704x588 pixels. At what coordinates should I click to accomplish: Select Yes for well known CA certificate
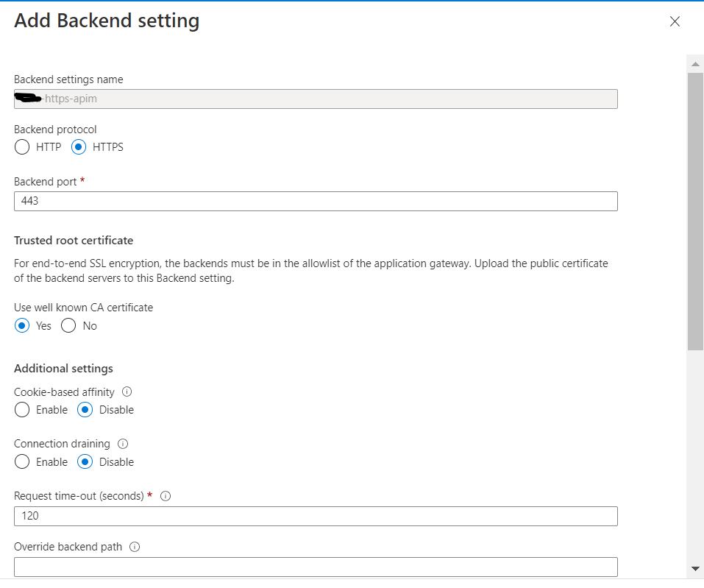(22, 325)
